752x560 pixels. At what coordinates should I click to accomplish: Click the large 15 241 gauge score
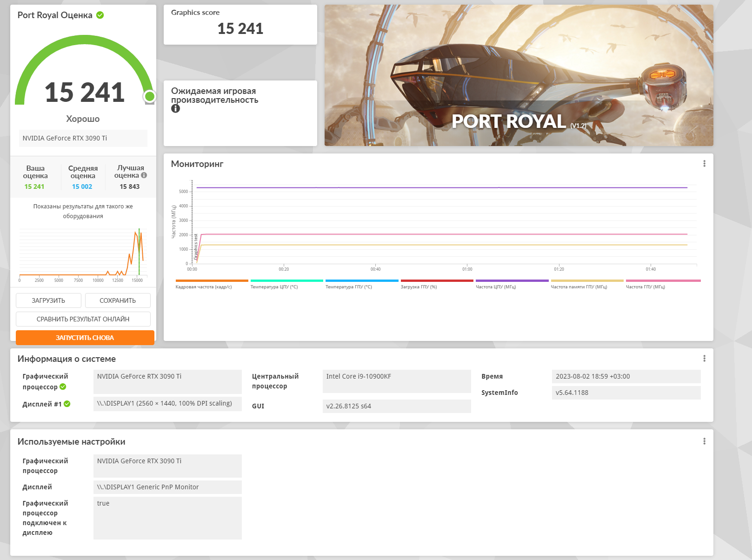pyautogui.click(x=85, y=92)
